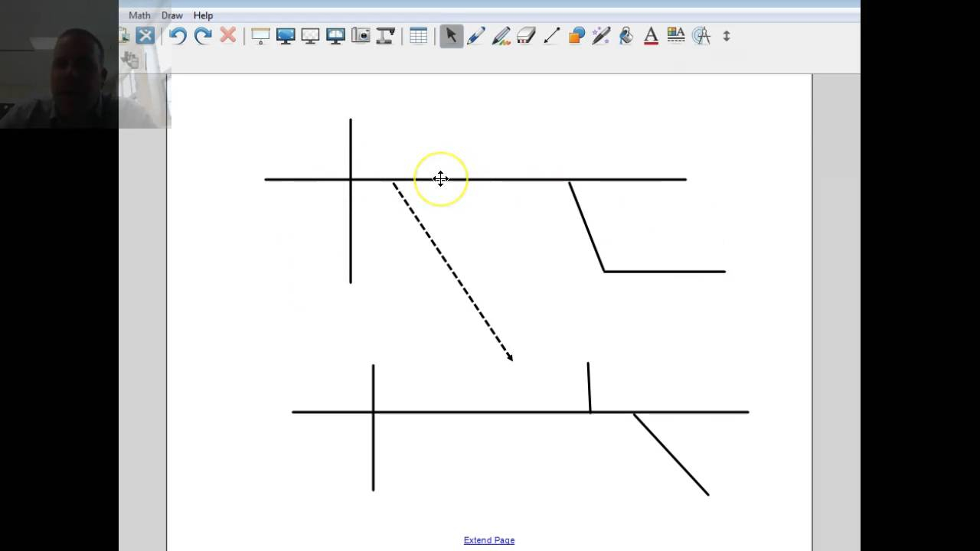Select the Magic Pen tool

click(x=601, y=35)
